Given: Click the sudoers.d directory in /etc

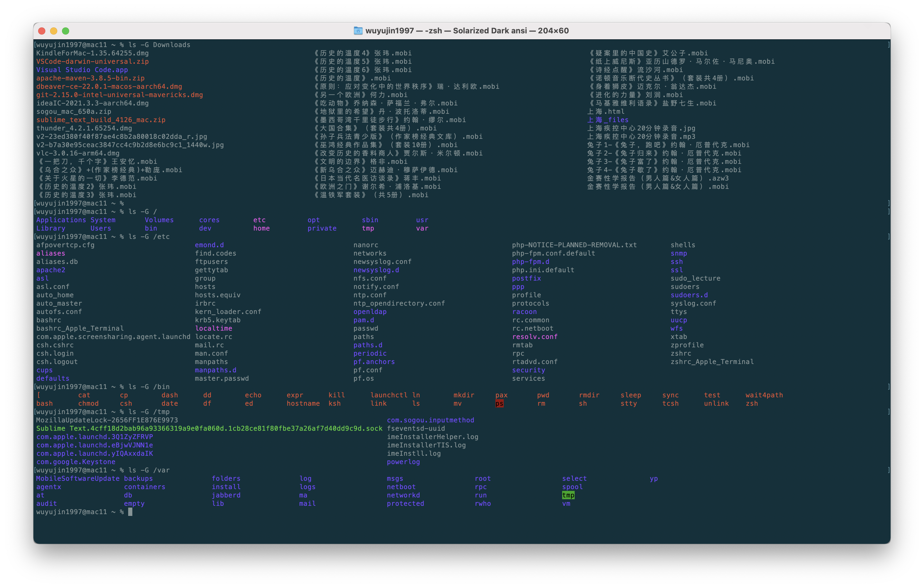Looking at the screenshot, I should pos(689,295).
